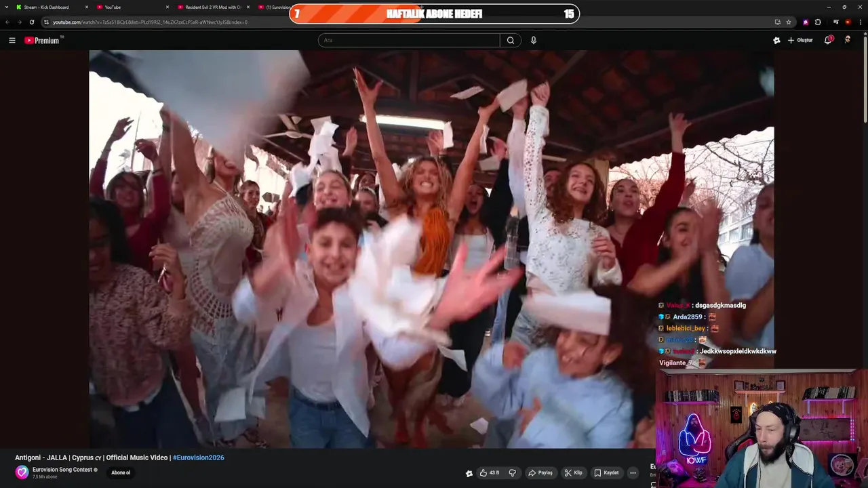Click the sparkle icon beside Oluştur
868x488 pixels.
pos(776,41)
